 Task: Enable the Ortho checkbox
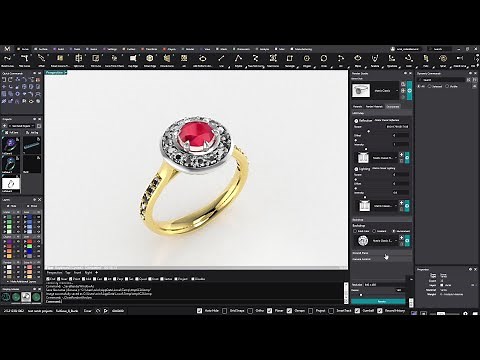[x=250, y=311]
